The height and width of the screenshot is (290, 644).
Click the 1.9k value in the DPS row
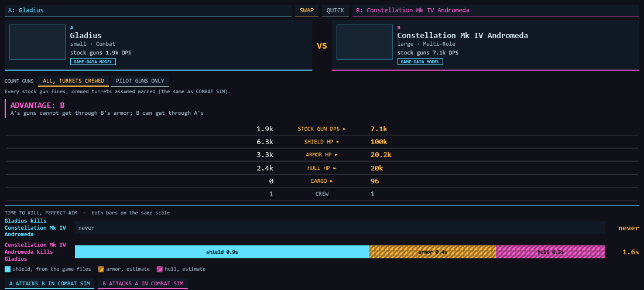tap(265, 129)
